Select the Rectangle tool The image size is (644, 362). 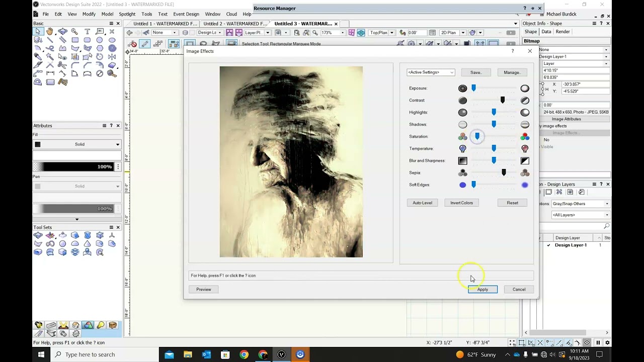pyautogui.click(x=75, y=40)
